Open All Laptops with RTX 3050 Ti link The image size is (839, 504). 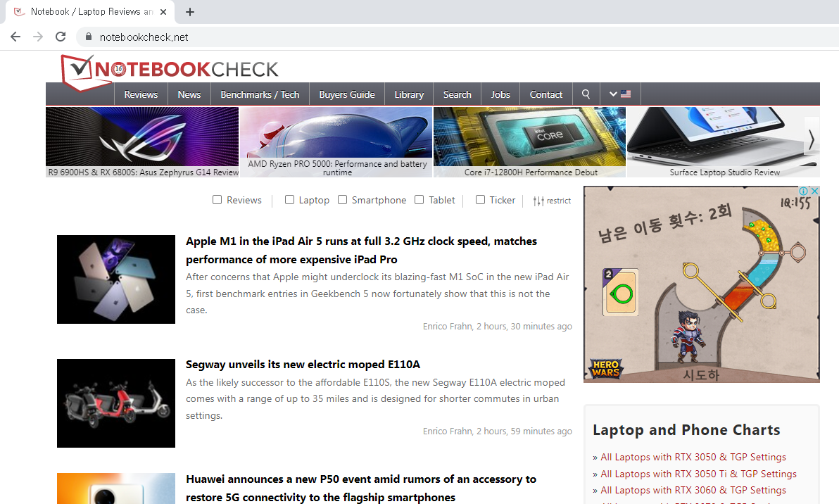click(x=698, y=474)
